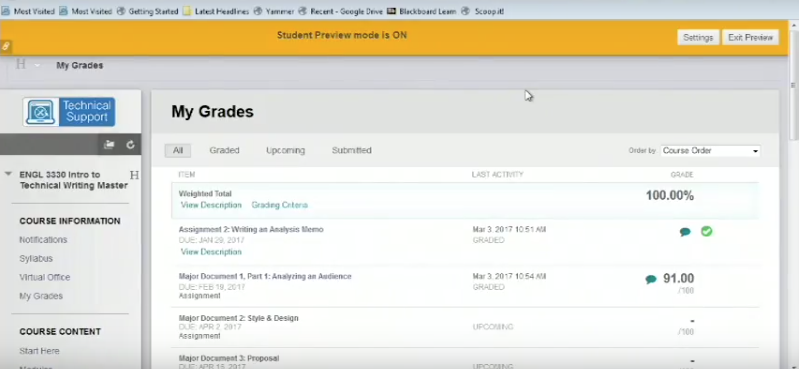Click H icon beside ENGL 3330 title
The height and width of the screenshot is (369, 801).
(134, 175)
